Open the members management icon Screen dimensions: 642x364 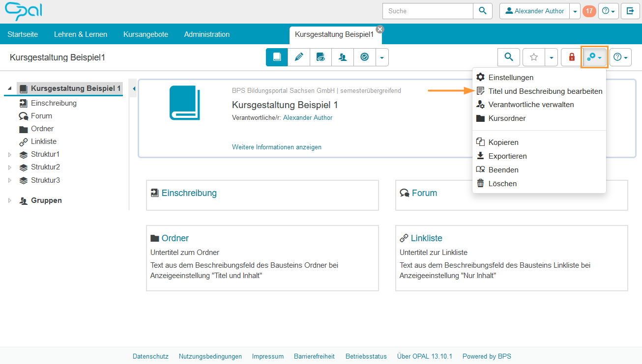point(343,57)
